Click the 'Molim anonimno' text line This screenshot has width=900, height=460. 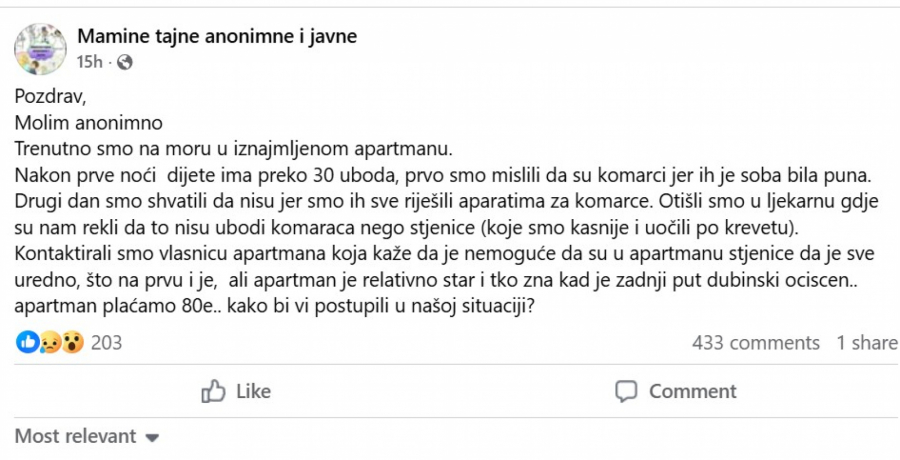[88, 123]
